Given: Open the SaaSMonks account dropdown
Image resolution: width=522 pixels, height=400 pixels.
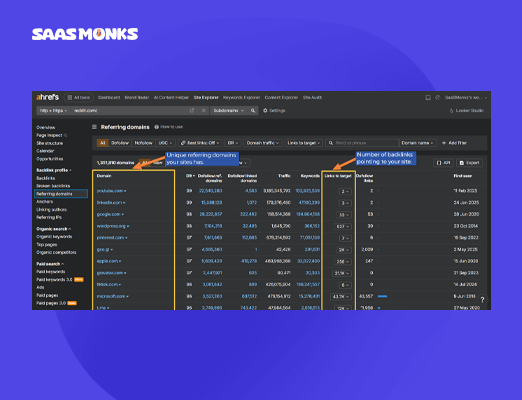Looking at the screenshot, I should (466, 97).
